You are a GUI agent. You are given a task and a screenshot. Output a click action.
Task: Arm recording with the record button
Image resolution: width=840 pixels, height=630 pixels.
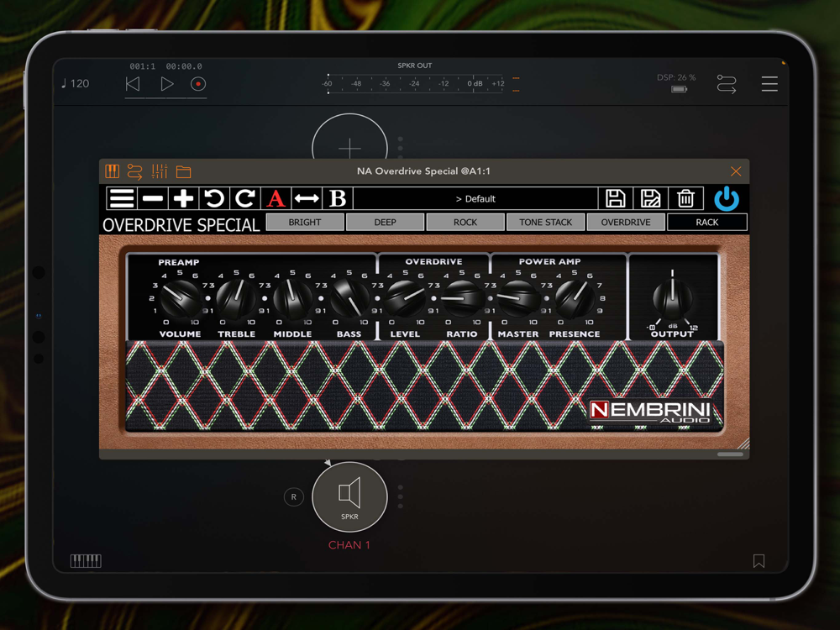198,84
